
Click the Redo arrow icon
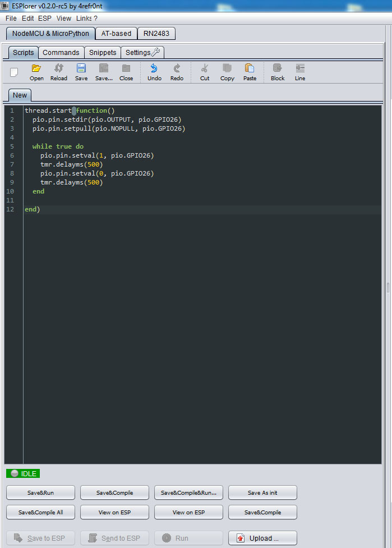pyautogui.click(x=177, y=72)
